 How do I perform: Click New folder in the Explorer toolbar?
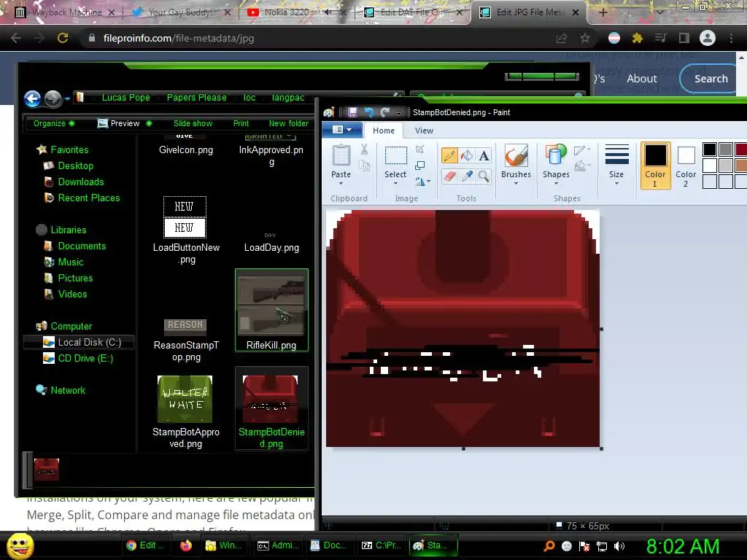289,123
